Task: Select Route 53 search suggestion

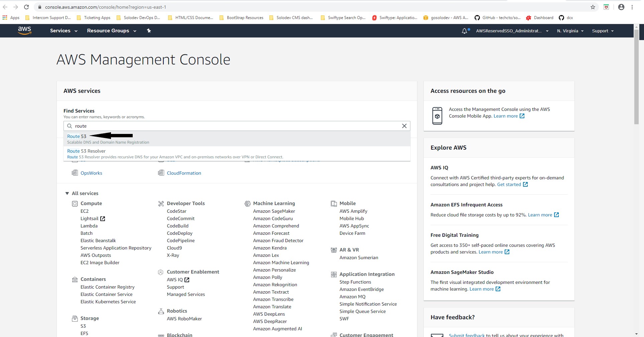Action: 237,139
